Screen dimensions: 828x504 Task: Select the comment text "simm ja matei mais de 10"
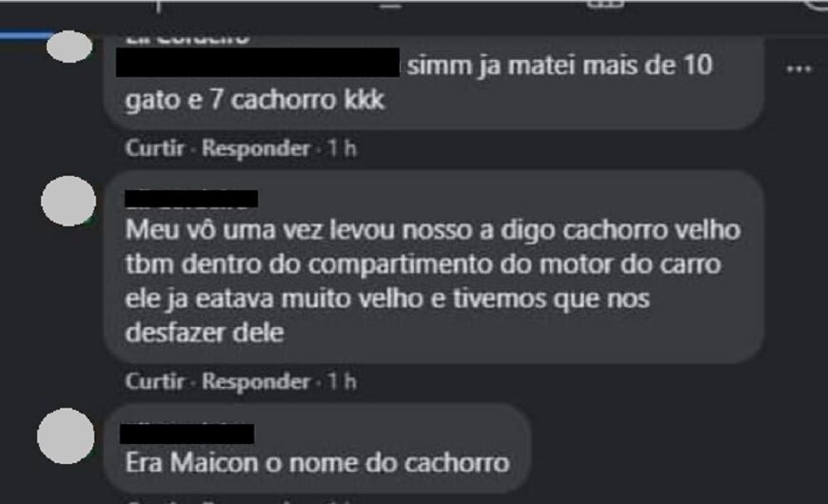tap(560, 66)
